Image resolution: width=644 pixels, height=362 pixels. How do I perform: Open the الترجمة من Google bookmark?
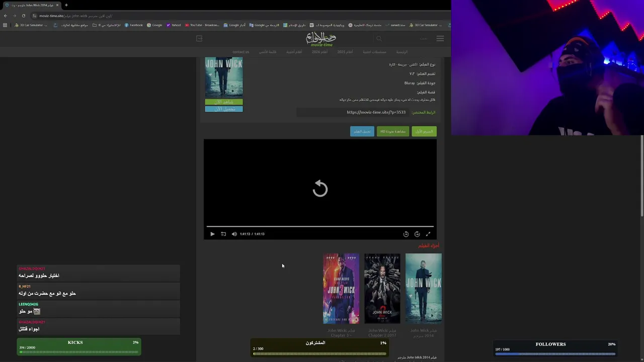coord(264,25)
